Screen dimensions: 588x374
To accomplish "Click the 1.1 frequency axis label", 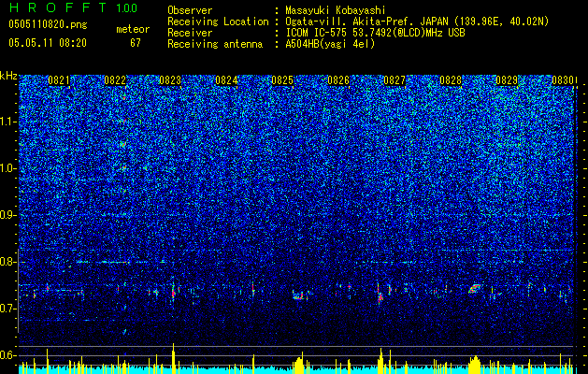I will click(8, 122).
